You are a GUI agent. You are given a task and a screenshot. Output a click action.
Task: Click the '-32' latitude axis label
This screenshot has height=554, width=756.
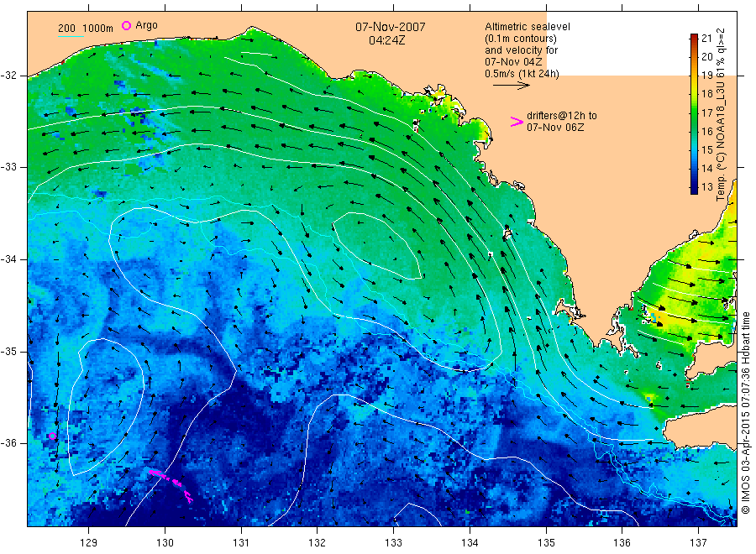8,76
